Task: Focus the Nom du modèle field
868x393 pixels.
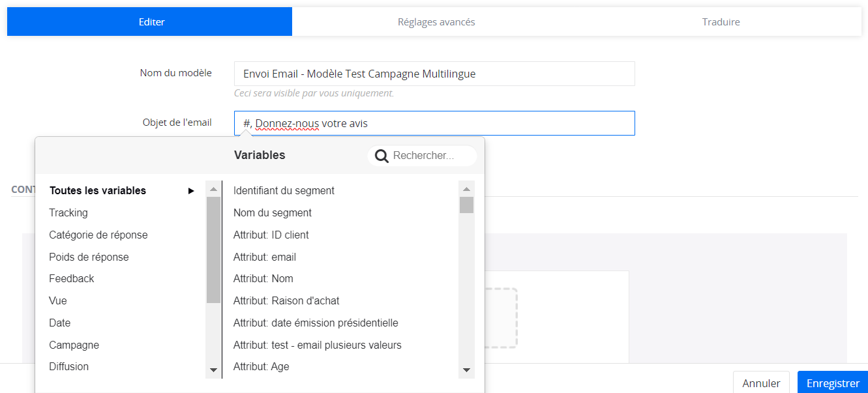Action: point(434,74)
